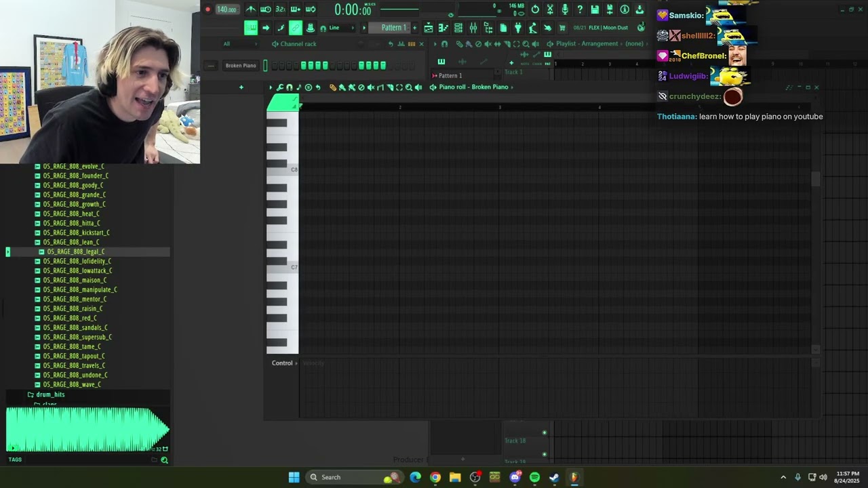The width and height of the screenshot is (868, 488).
Task: Open the All channel filter dropdown
Action: pyautogui.click(x=241, y=44)
